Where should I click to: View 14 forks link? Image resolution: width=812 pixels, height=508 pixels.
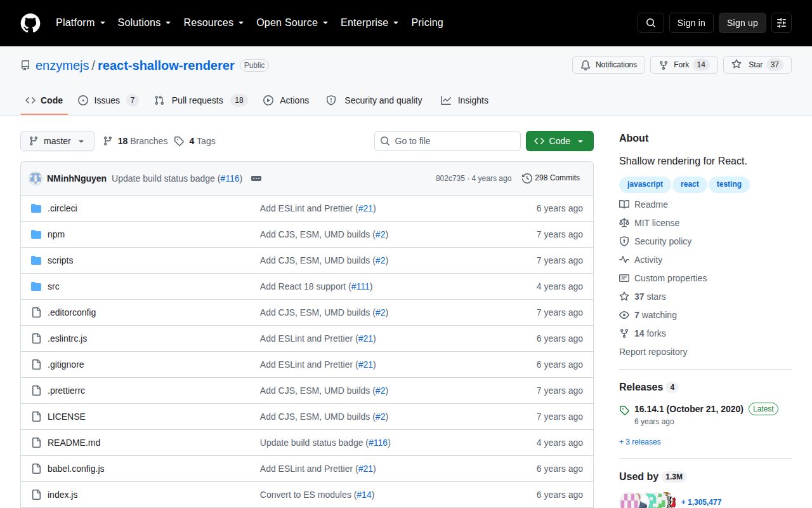(643, 333)
